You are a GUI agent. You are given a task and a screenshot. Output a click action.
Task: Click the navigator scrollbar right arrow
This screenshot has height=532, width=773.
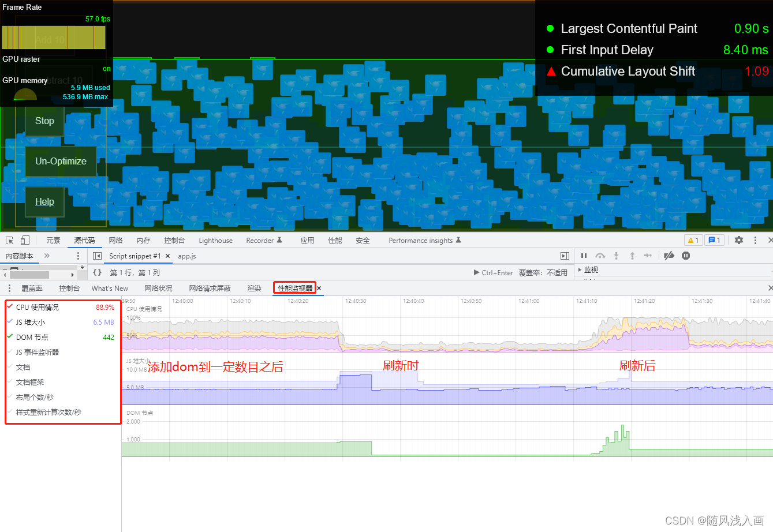pos(73,275)
